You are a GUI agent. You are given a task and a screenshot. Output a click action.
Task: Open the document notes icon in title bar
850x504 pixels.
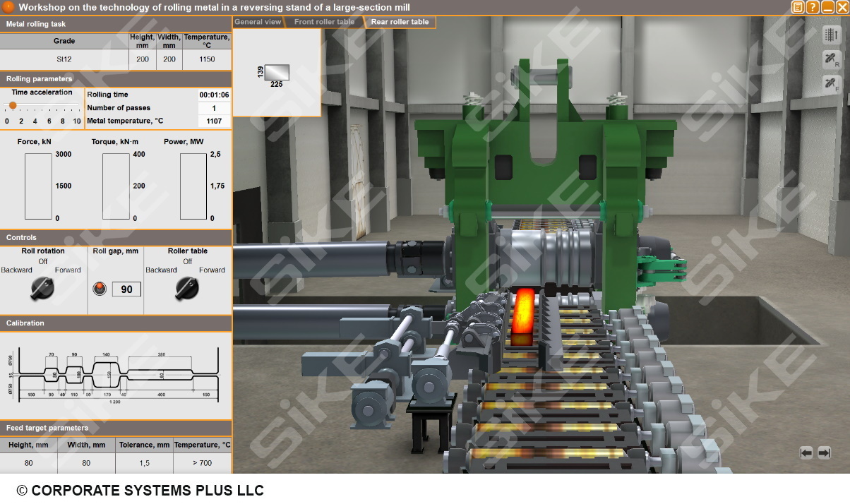(798, 8)
